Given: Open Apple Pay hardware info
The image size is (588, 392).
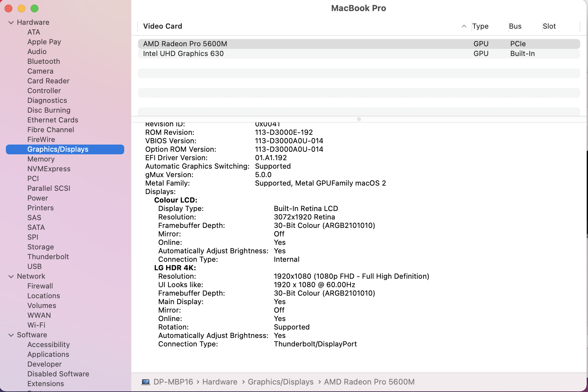Looking at the screenshot, I should click(44, 42).
